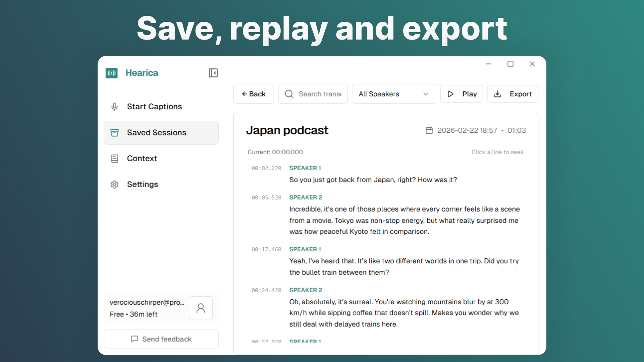Image resolution: width=644 pixels, height=362 pixels.
Task: Open the user profile avatar icon
Action: pos(201,308)
